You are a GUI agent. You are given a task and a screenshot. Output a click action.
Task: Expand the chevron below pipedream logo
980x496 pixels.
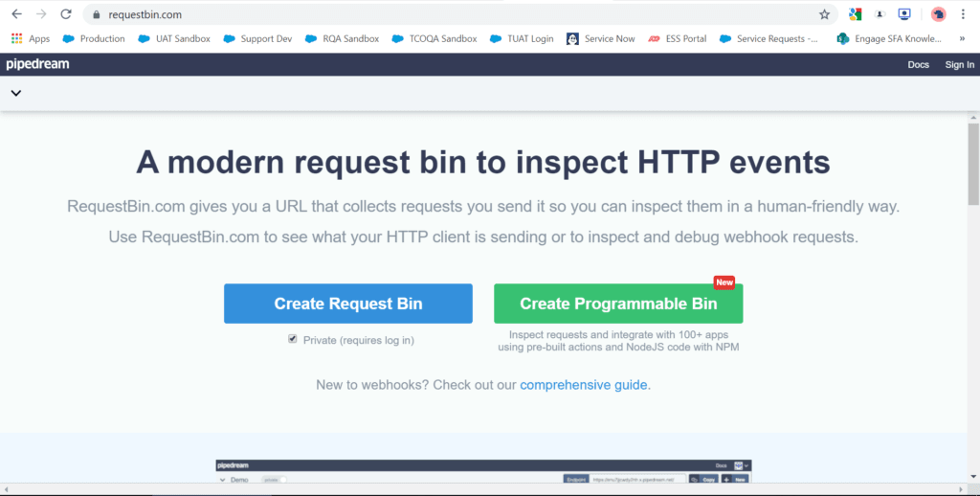(x=16, y=93)
